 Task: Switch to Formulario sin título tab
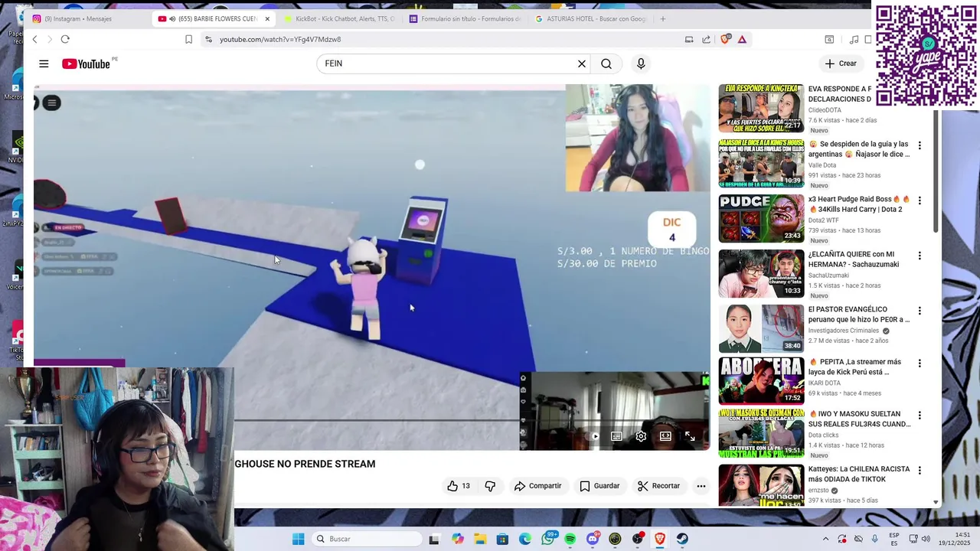point(465,18)
